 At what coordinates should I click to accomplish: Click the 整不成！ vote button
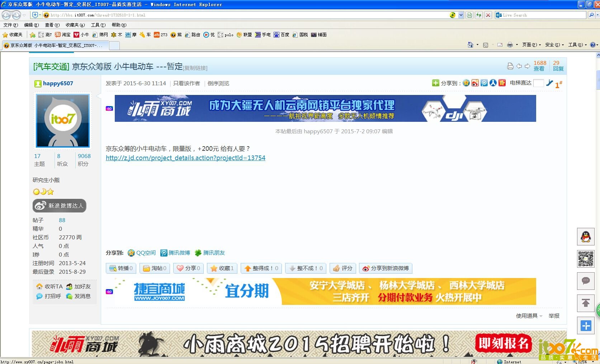pos(306,268)
